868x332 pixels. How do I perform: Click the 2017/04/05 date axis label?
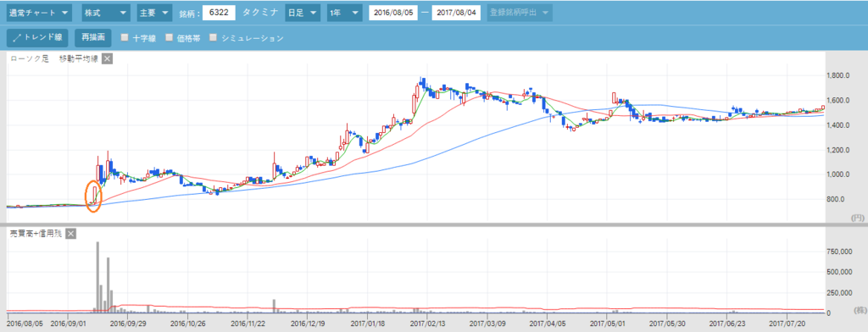click(547, 323)
